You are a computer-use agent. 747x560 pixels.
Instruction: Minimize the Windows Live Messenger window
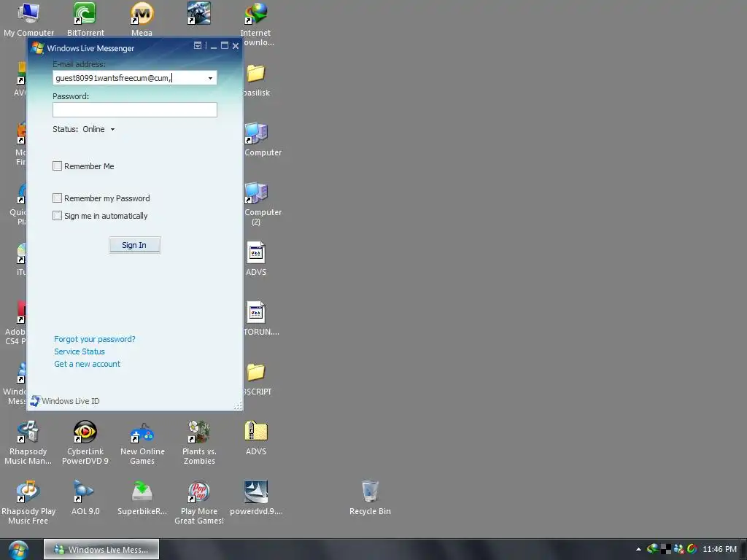click(214, 46)
